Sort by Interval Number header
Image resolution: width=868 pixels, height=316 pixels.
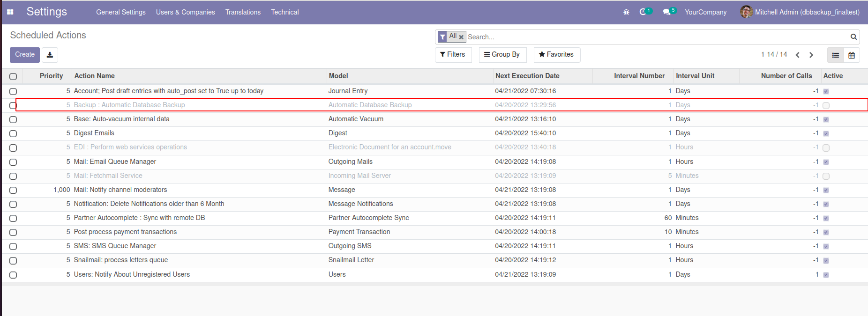click(639, 76)
